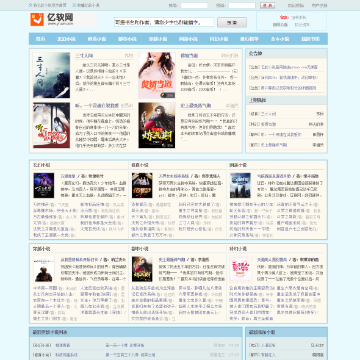Click the purple cover thumbnail under 玄幻小说 section

click(44, 185)
